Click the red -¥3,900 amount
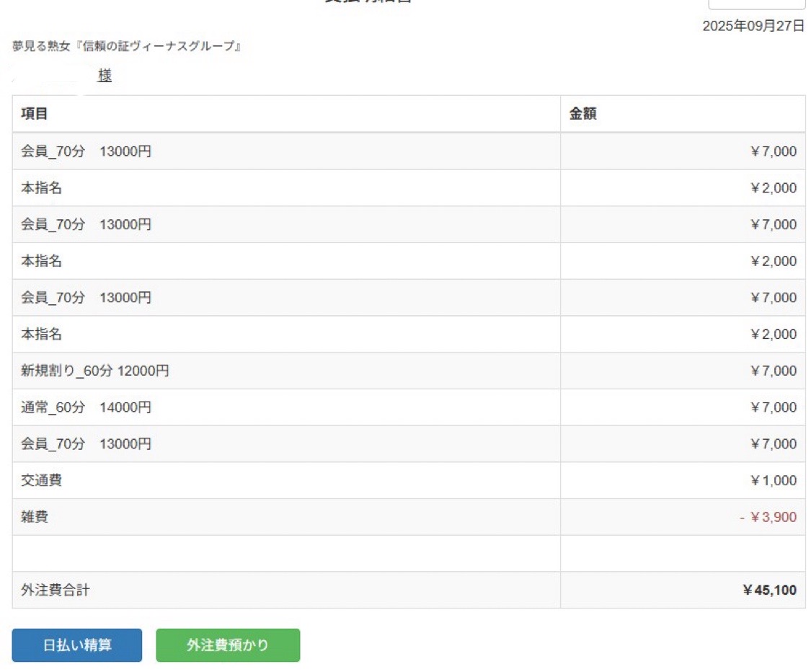Screen dimensions: 811x672 point(768,517)
